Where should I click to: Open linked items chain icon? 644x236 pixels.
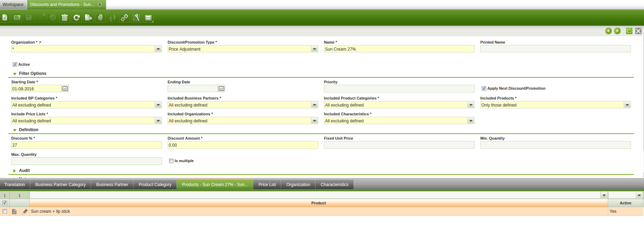coord(124,18)
